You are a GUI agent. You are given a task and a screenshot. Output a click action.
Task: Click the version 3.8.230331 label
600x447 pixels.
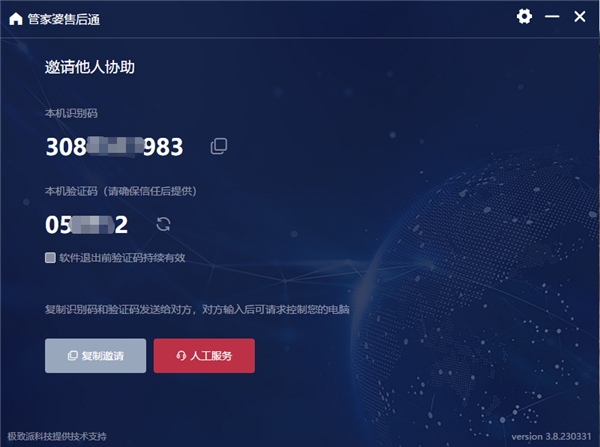(x=551, y=436)
